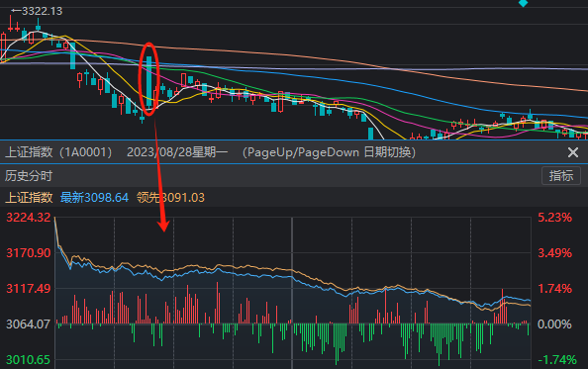588x369 pixels.
Task: Click the red arrow head pointer
Action: click(163, 226)
